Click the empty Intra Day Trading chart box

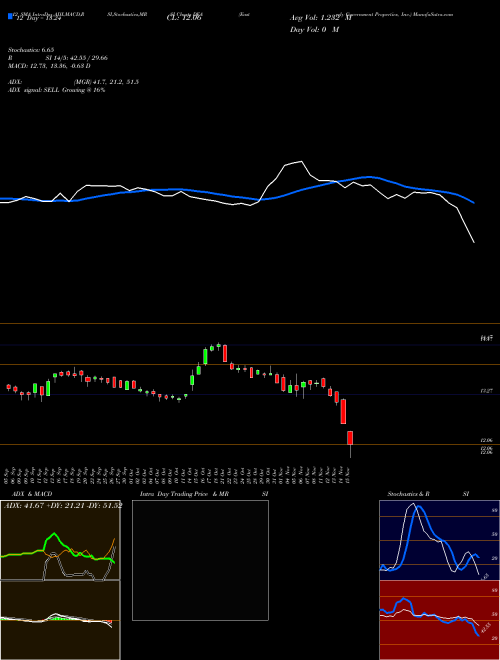click(200, 560)
